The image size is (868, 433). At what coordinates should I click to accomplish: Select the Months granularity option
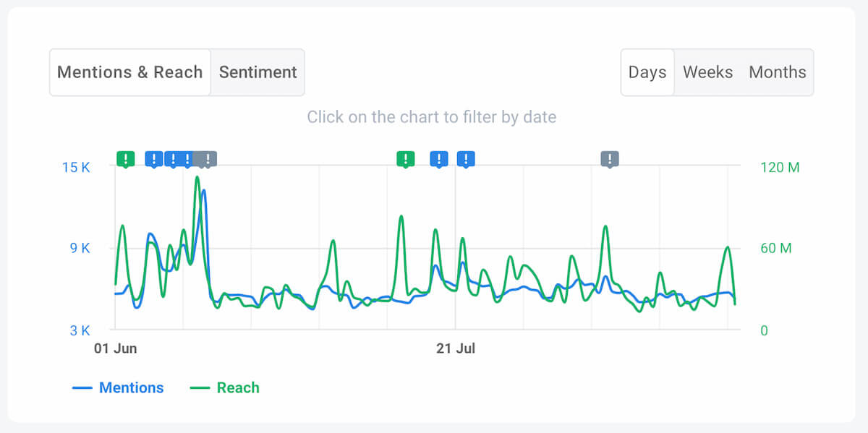(x=778, y=72)
